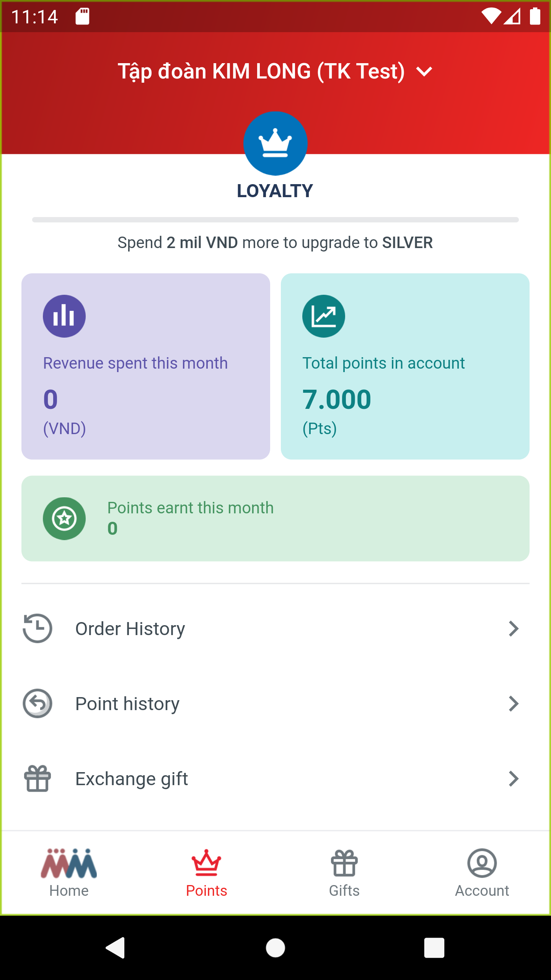Open Exchange gift via its chevron arrow
Image resolution: width=551 pixels, height=980 pixels.
[x=514, y=778]
